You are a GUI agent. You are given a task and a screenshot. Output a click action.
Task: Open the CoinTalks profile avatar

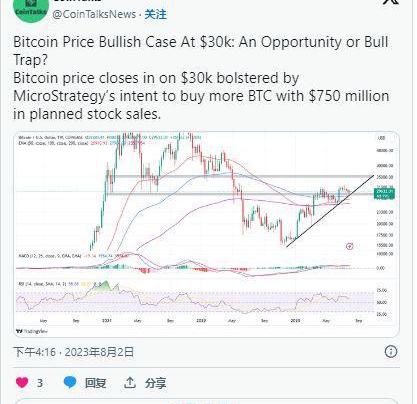tap(31, 9)
